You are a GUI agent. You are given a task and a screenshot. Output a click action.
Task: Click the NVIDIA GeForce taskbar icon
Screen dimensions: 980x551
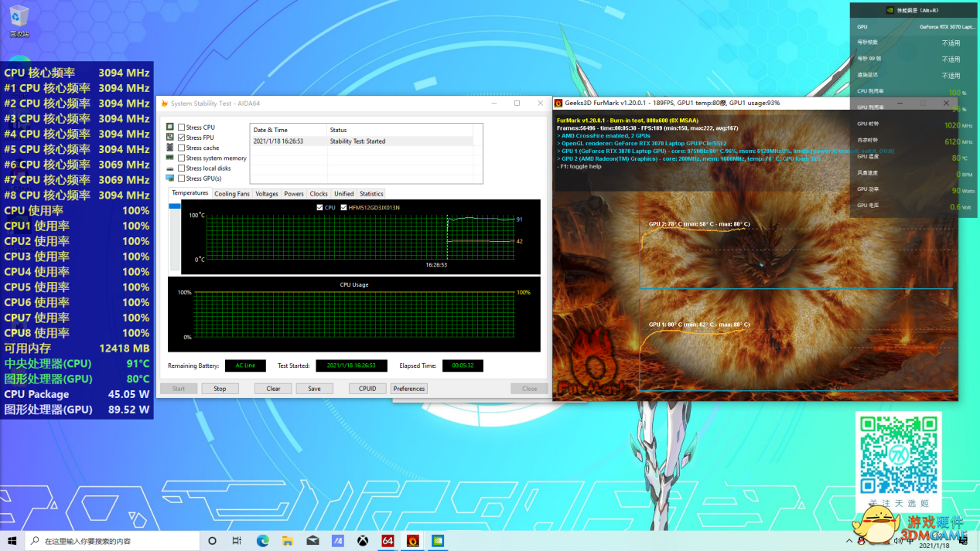click(x=438, y=541)
